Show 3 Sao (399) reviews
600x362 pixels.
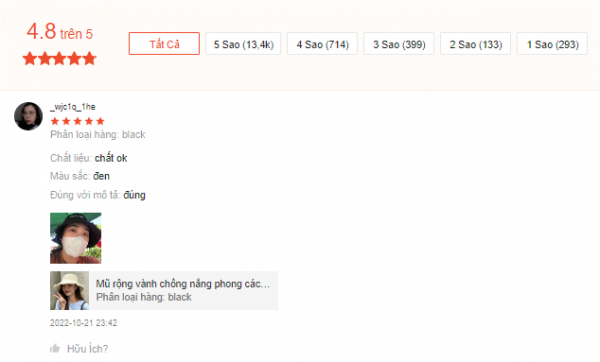pyautogui.click(x=399, y=44)
